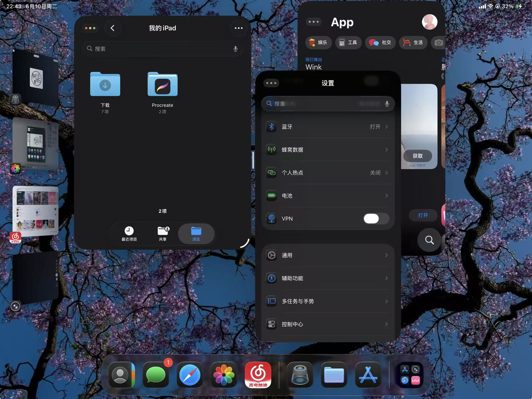Tap the 打开 open button in App Store
The image size is (532, 399).
423,215
